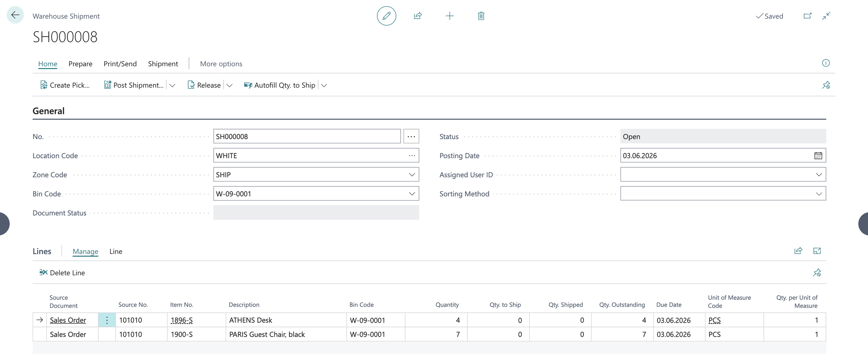Screen dimensions: 868x354
Task: Click Qty. to Ship for ATHENS Desk
Action: tap(498, 320)
